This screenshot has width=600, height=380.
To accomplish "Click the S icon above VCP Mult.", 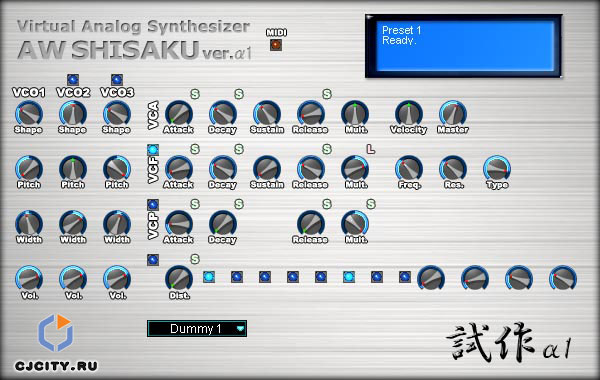I will [x=371, y=204].
